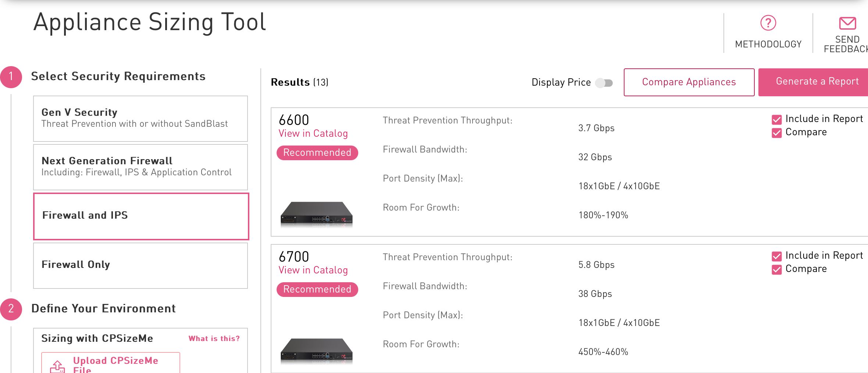
Task: Click the upload icon for CPSizeMe file
Action: click(x=57, y=366)
